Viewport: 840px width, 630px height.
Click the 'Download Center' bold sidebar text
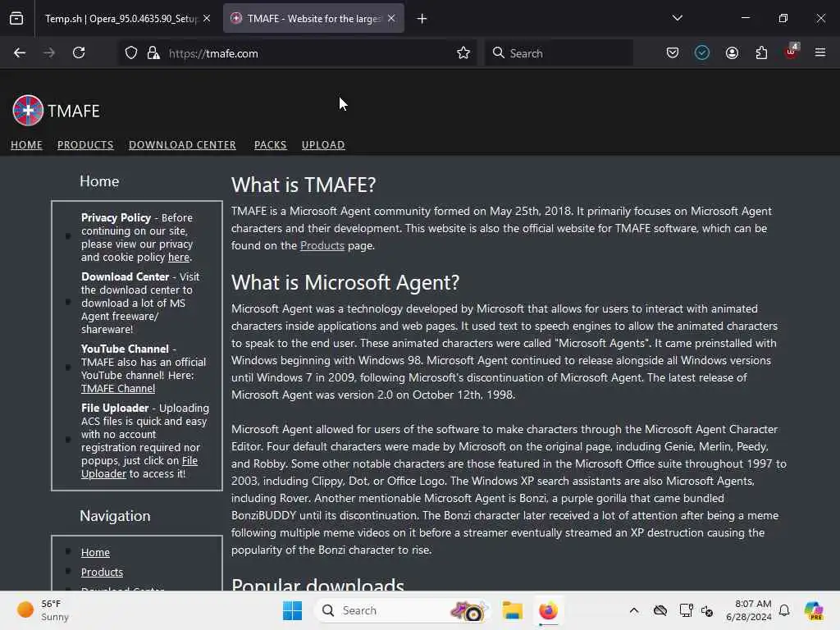coord(125,276)
